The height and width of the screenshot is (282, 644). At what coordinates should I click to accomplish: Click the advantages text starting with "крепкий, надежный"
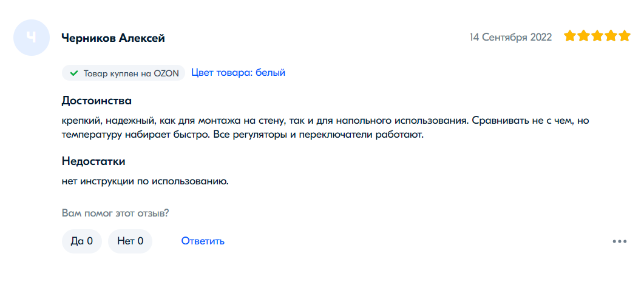coord(325,121)
